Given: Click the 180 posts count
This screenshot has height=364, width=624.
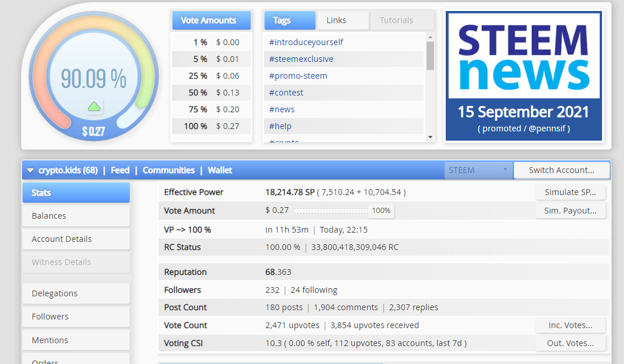Looking at the screenshot, I should 284,307.
